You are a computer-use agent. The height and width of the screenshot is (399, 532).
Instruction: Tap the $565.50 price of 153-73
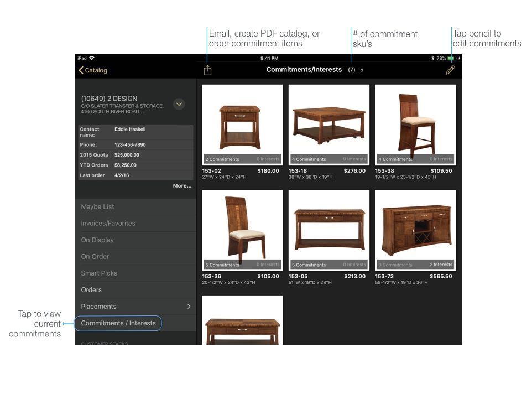(x=441, y=276)
